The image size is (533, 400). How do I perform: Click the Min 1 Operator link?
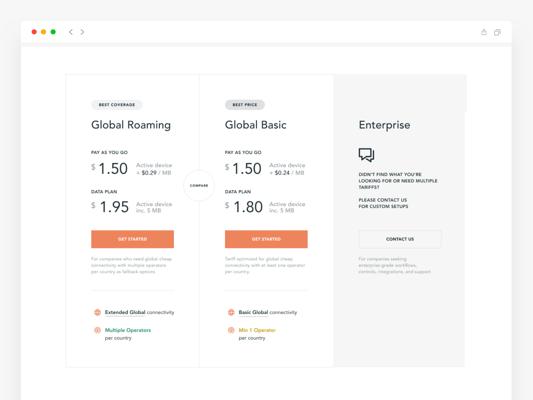tap(257, 330)
